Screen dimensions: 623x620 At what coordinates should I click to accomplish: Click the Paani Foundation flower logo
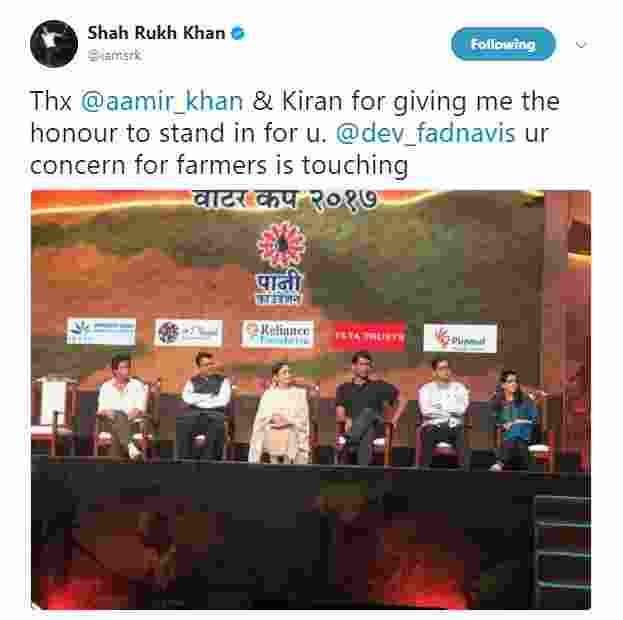coord(281,244)
